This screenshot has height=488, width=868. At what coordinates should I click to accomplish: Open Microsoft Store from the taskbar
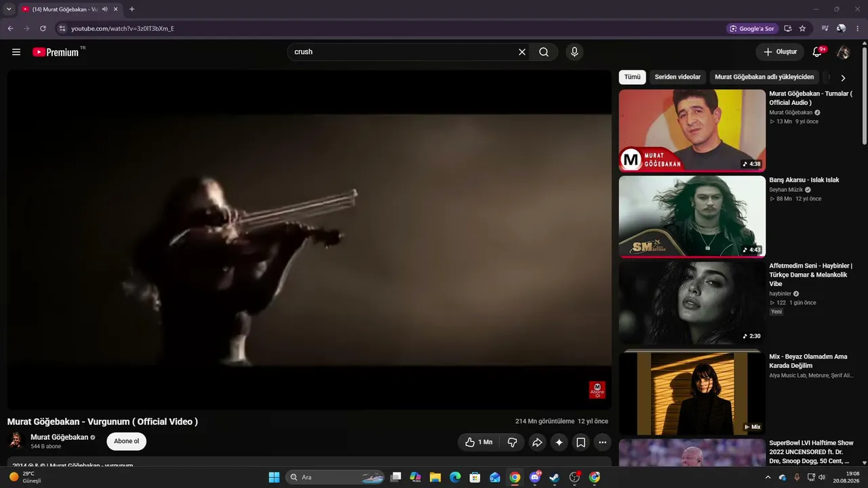(475, 477)
